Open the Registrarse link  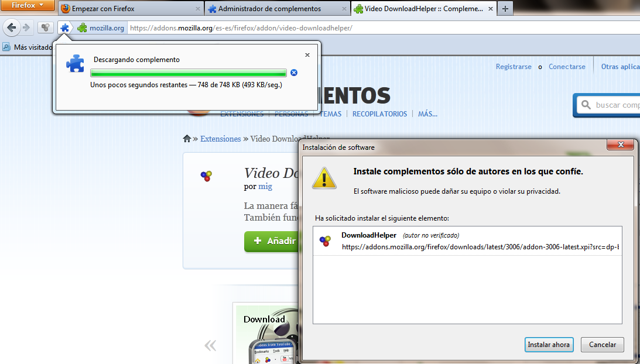tap(514, 67)
